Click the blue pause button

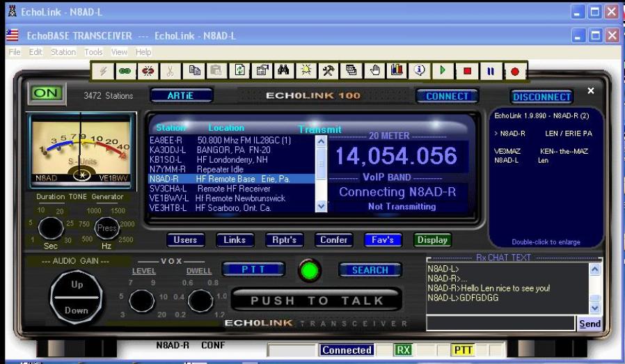[491, 72]
